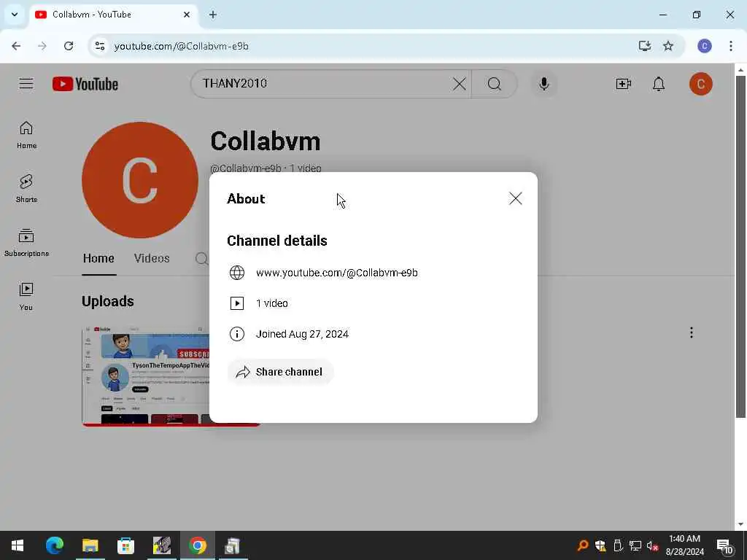Open the account avatar menu in YouTube
The height and width of the screenshot is (560, 747).
tap(701, 84)
